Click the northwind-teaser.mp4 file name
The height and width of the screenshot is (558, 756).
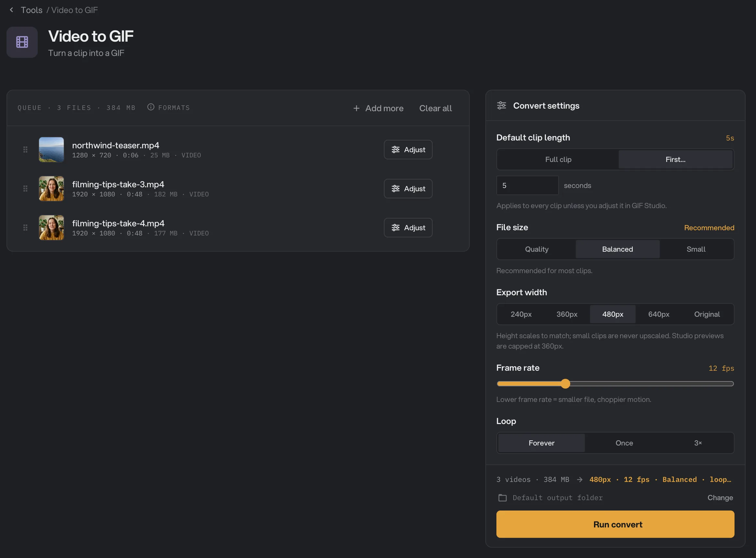[x=115, y=145]
